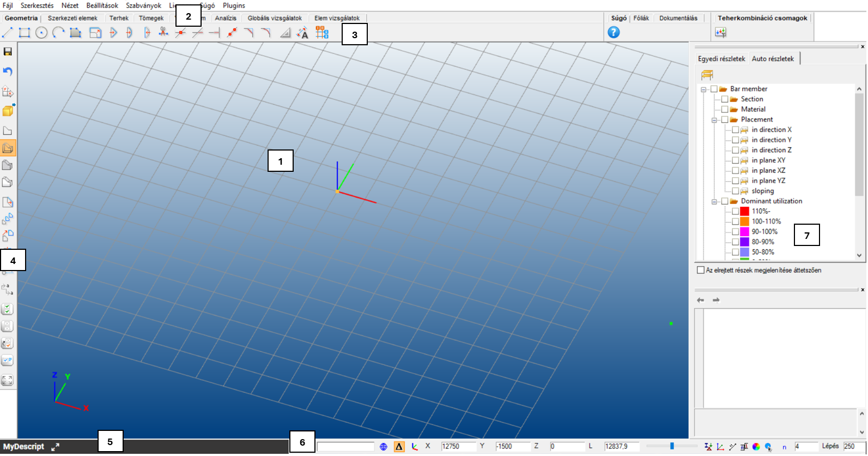Click the text dimension 'A' tool icon
The image size is (868, 456).
(302, 33)
